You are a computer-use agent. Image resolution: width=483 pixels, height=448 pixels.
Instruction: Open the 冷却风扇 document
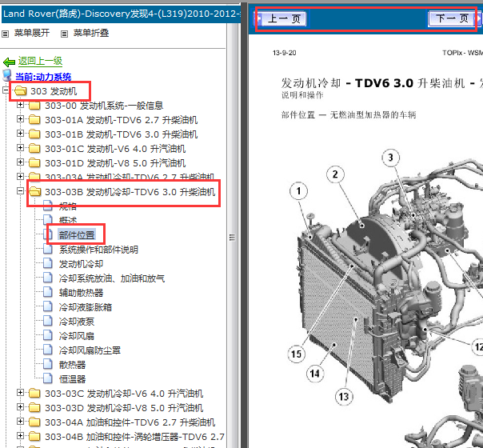click(x=77, y=336)
